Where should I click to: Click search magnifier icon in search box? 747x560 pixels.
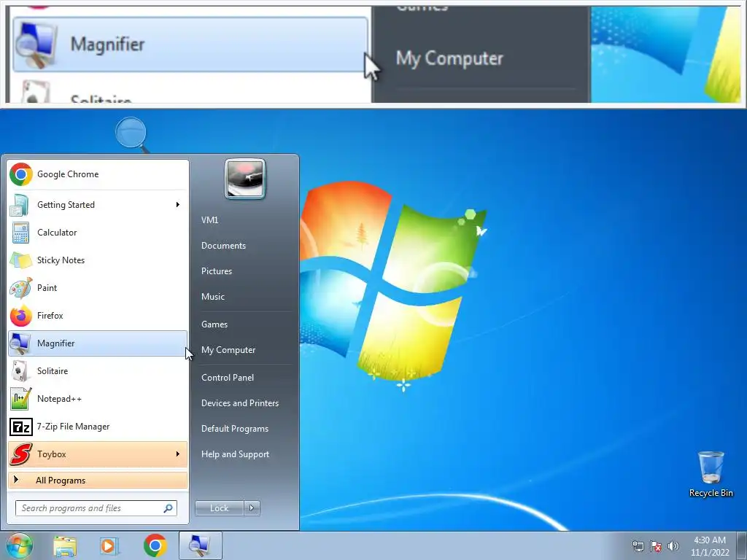pyautogui.click(x=168, y=508)
